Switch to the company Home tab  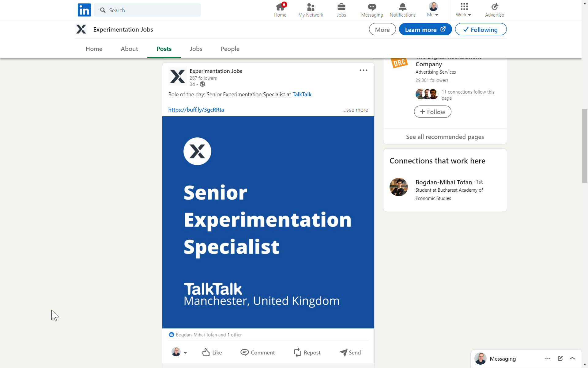[x=94, y=49]
